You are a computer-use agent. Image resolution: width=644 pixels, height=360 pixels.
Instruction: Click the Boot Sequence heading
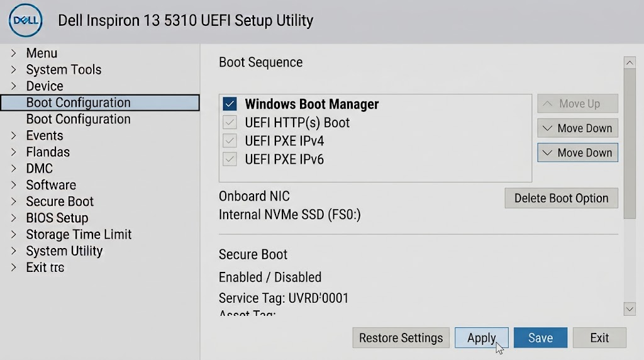(x=261, y=62)
